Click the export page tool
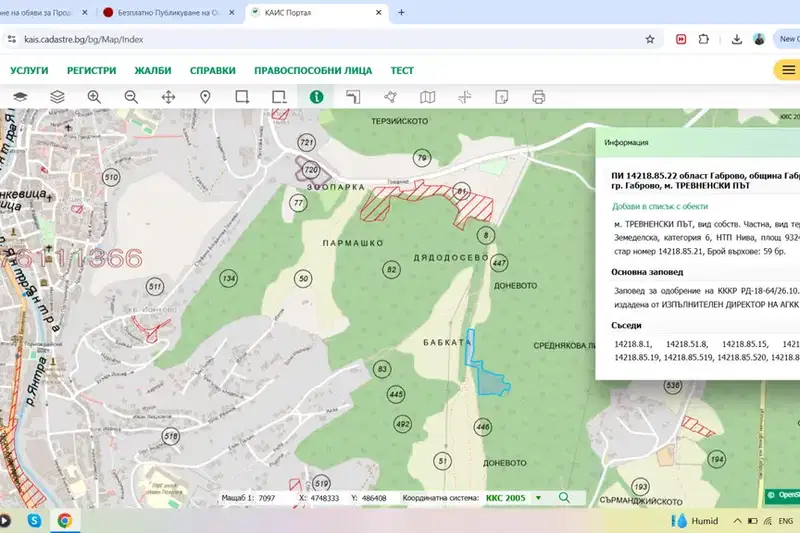 (x=502, y=97)
